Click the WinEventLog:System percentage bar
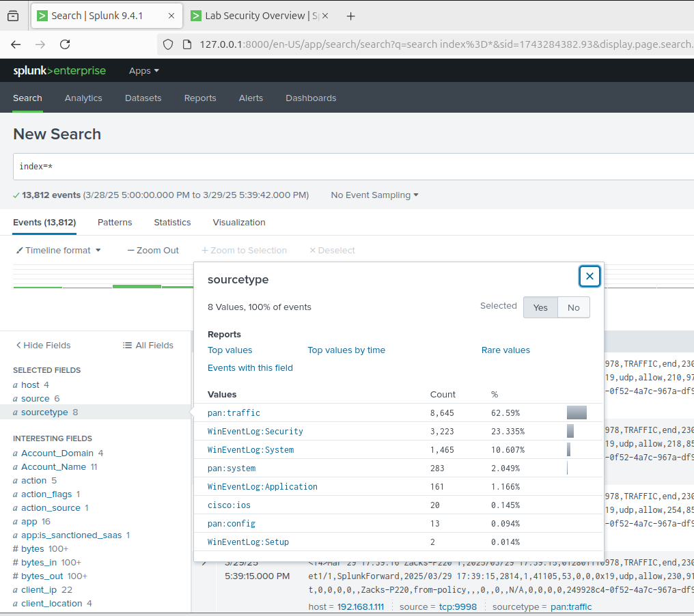This screenshot has width=694, height=616. [569, 449]
